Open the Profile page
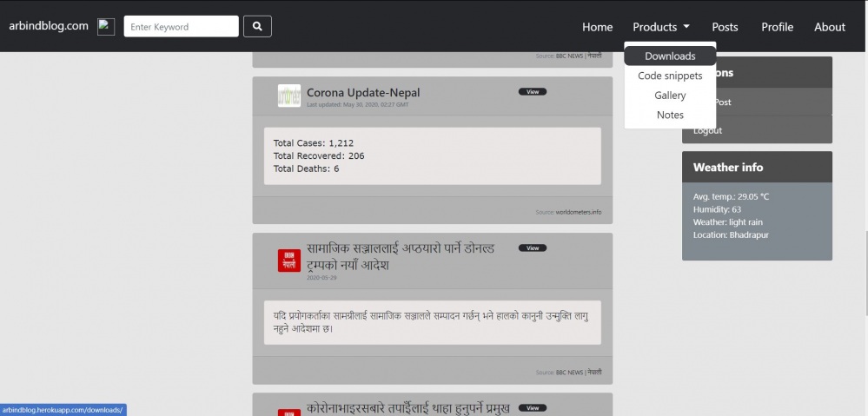868x416 pixels. (777, 27)
